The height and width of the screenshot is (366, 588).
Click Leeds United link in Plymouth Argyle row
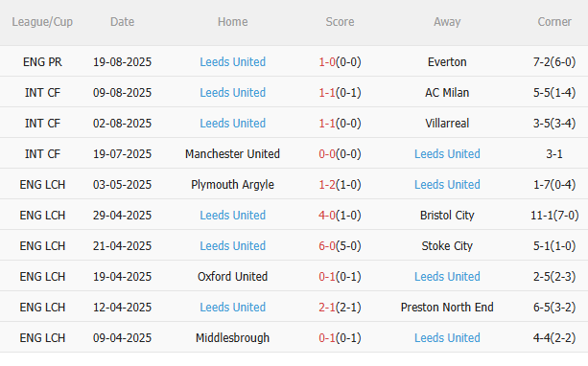(x=447, y=185)
